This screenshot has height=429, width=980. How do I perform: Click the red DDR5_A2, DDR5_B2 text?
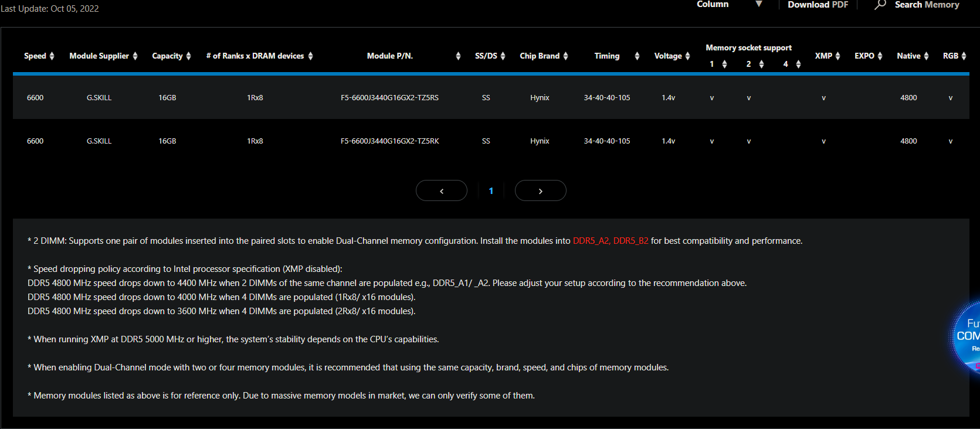pyautogui.click(x=611, y=241)
